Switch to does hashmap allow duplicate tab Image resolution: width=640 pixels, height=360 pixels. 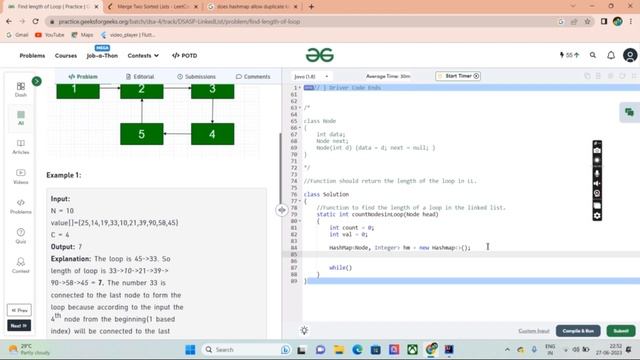[253, 7]
